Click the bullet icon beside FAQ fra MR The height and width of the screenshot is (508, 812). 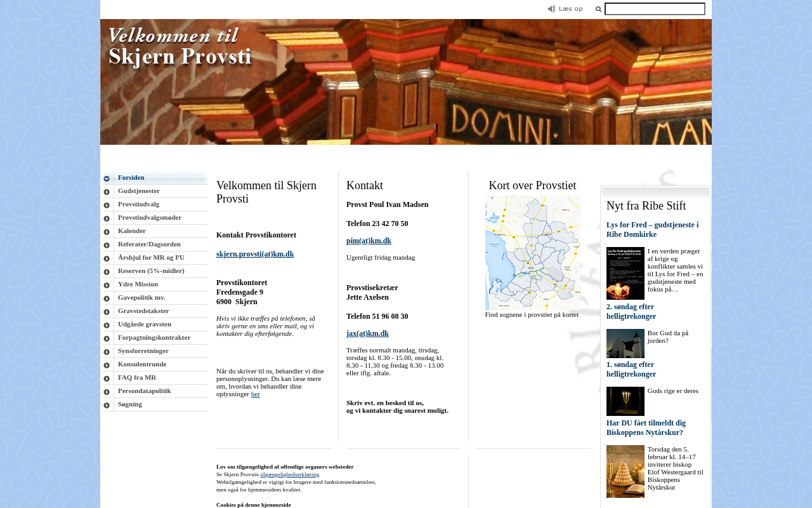click(x=107, y=378)
